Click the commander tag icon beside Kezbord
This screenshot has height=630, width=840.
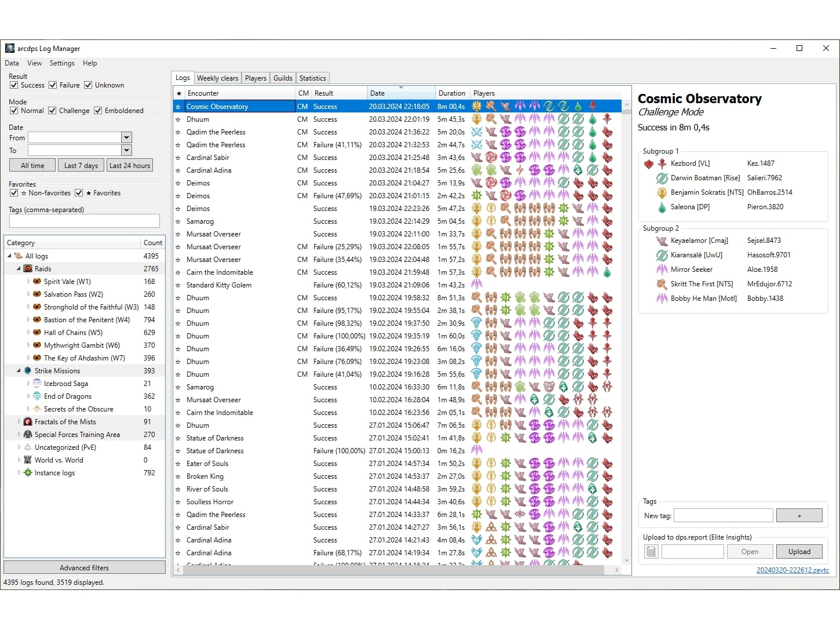click(648, 164)
